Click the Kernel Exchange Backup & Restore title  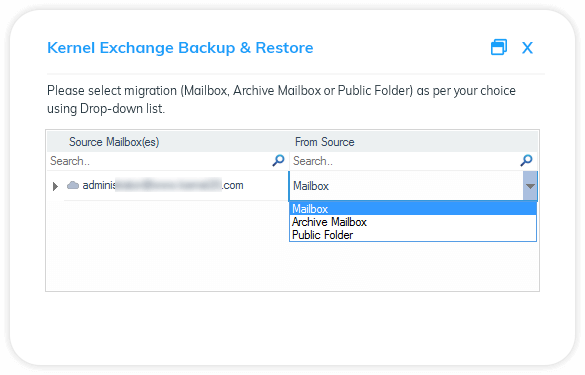pos(180,48)
